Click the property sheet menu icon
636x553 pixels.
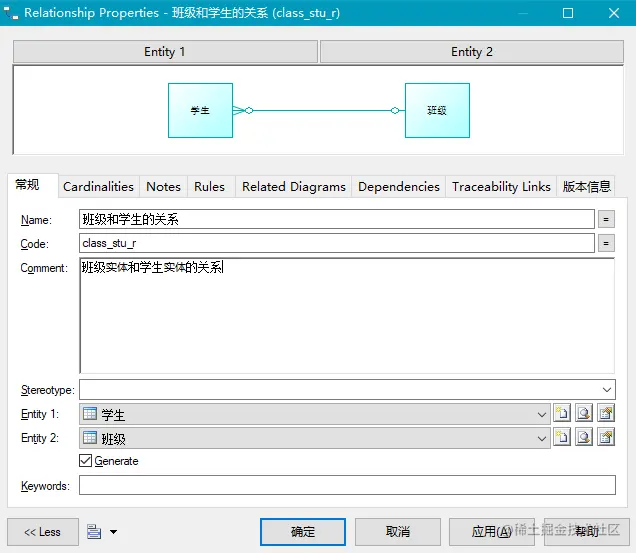pos(94,531)
